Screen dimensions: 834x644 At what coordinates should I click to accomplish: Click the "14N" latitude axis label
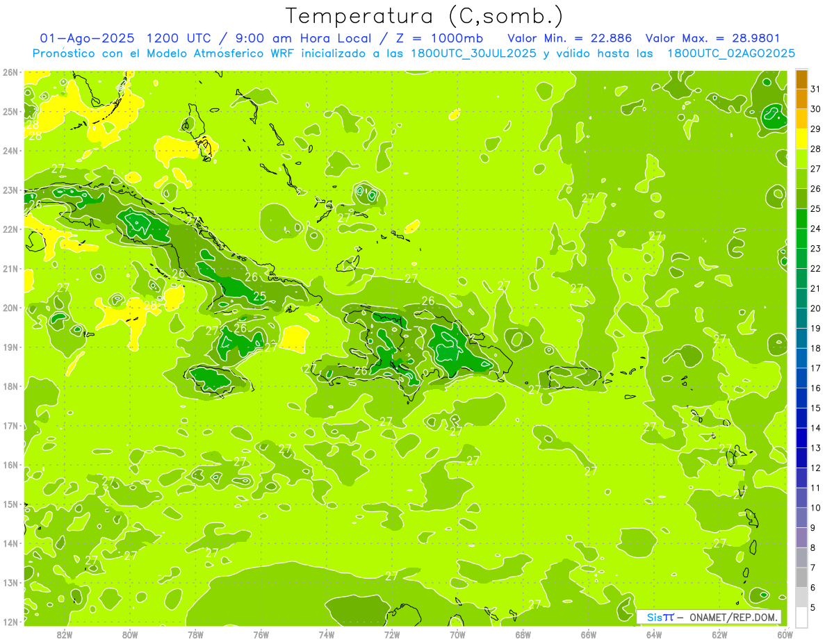pyautogui.click(x=10, y=543)
